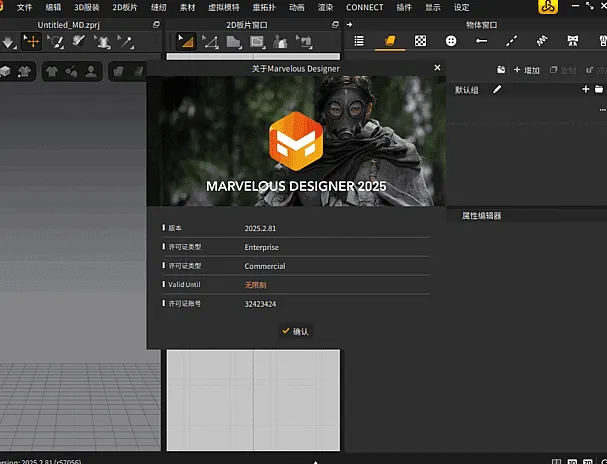Open the 渲染 menu
The width and height of the screenshot is (607, 464).
click(x=325, y=7)
